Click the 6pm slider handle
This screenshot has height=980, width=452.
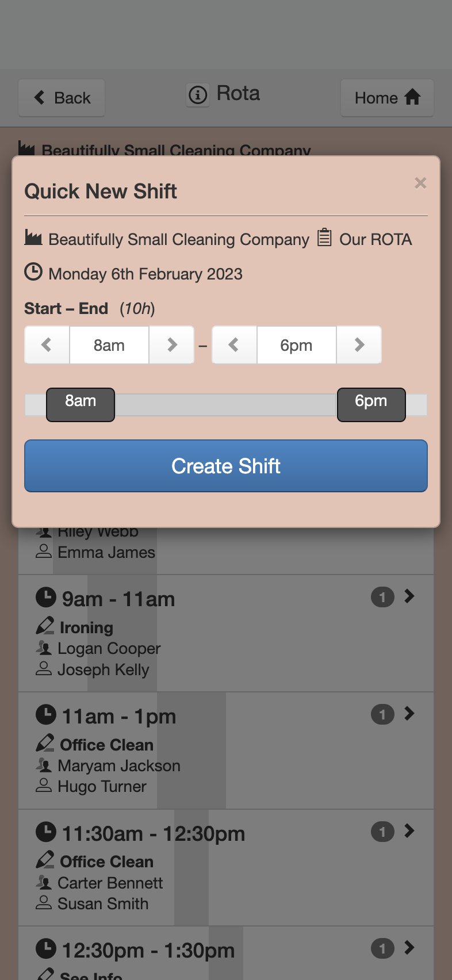[x=371, y=405]
